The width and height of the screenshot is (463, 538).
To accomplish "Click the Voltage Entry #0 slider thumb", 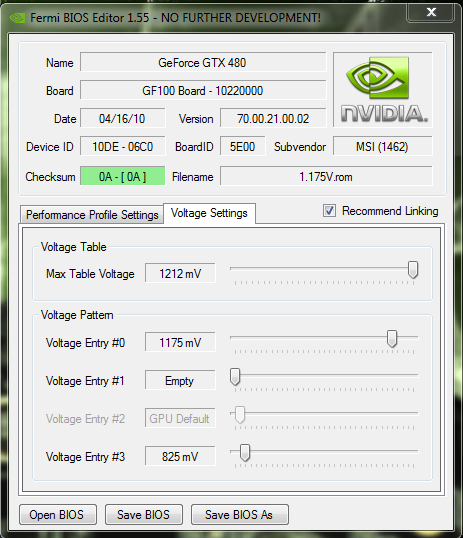I will 392,339.
